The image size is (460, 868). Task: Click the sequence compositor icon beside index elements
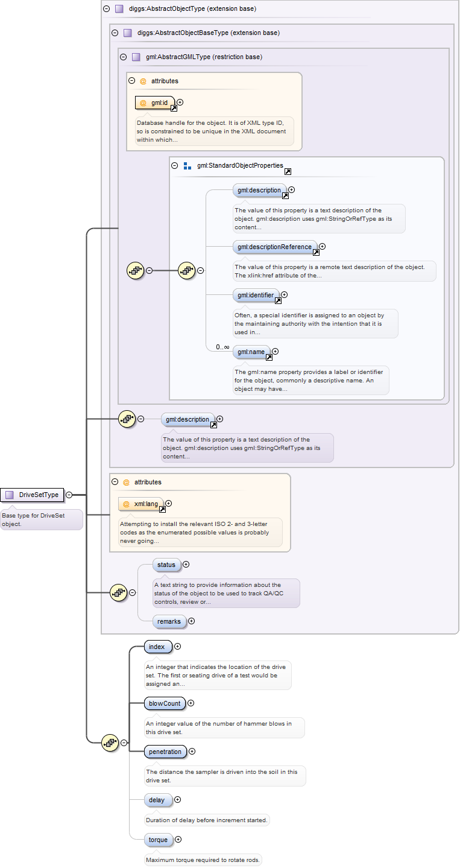point(110,743)
